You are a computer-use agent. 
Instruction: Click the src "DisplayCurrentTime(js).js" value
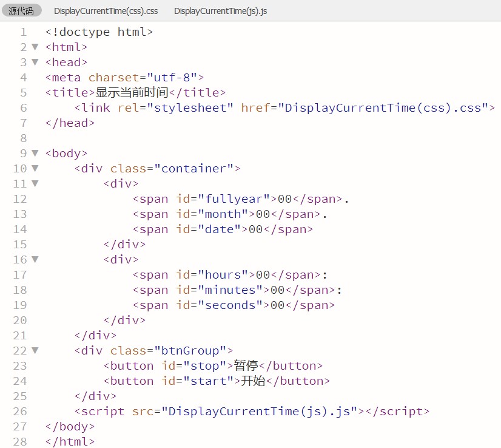click(x=259, y=411)
